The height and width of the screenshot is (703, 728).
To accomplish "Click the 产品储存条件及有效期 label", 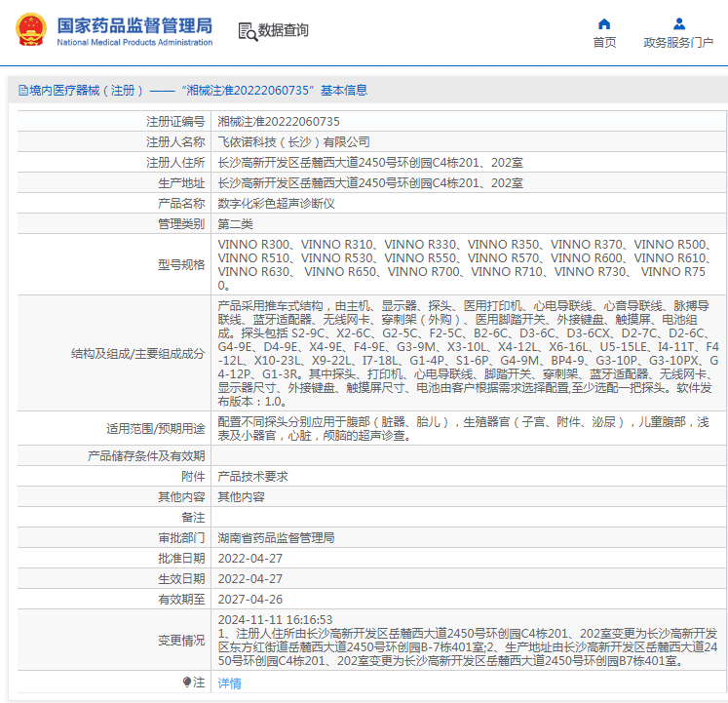I will [x=146, y=455].
